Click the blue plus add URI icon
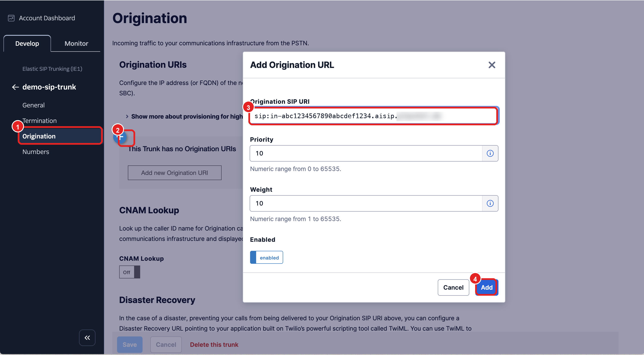The height and width of the screenshot is (355, 644). click(120, 137)
